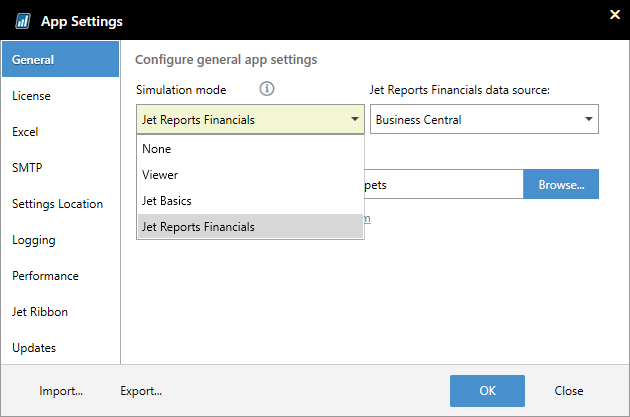Pick Jet Basics from the dropdown list
Image resolution: width=630 pixels, height=417 pixels.
[x=250, y=200]
